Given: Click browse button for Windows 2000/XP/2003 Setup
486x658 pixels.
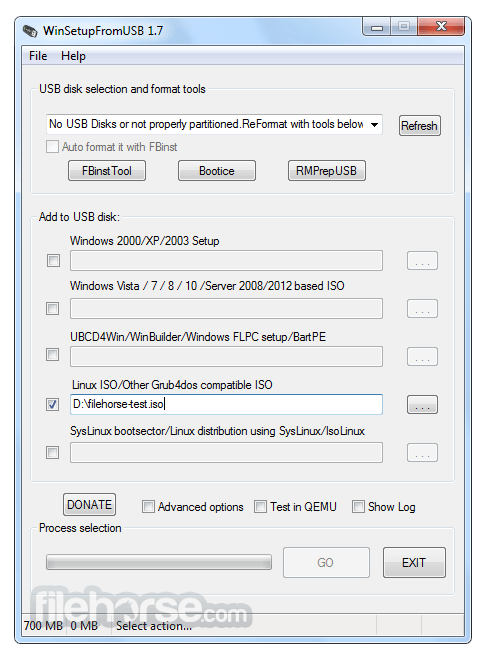Looking at the screenshot, I should [422, 261].
